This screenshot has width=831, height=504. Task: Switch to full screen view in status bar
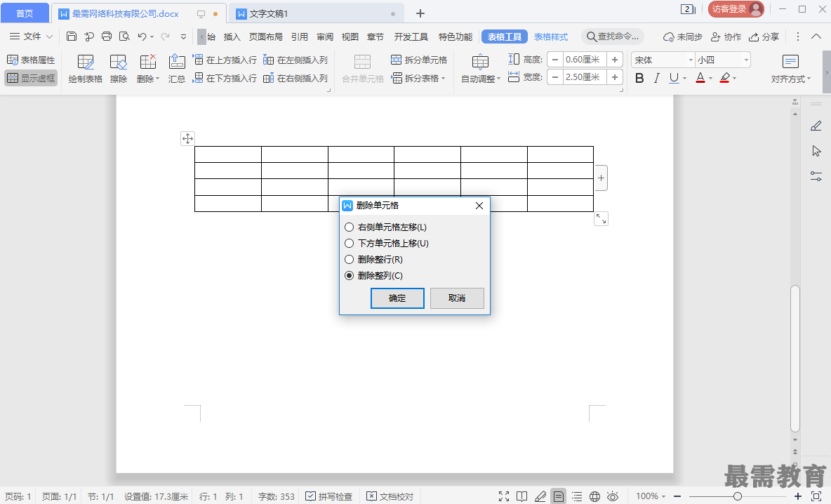(x=504, y=496)
